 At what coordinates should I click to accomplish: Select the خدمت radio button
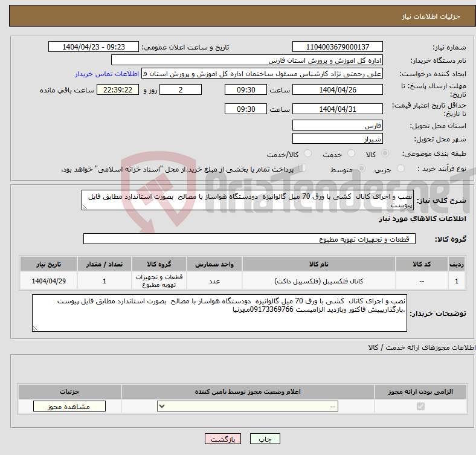351,153
